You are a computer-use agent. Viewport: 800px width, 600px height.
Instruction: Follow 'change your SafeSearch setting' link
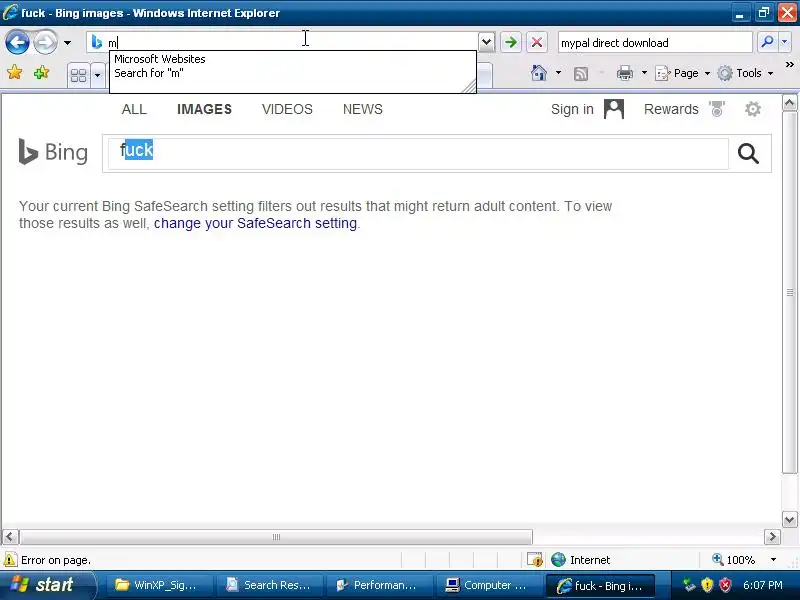point(255,223)
